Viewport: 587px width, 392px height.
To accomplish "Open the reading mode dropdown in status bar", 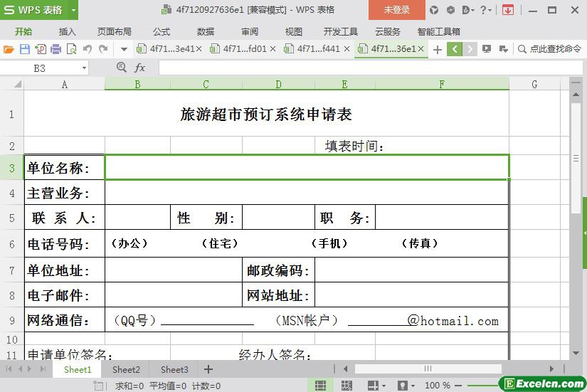I will (384, 386).
